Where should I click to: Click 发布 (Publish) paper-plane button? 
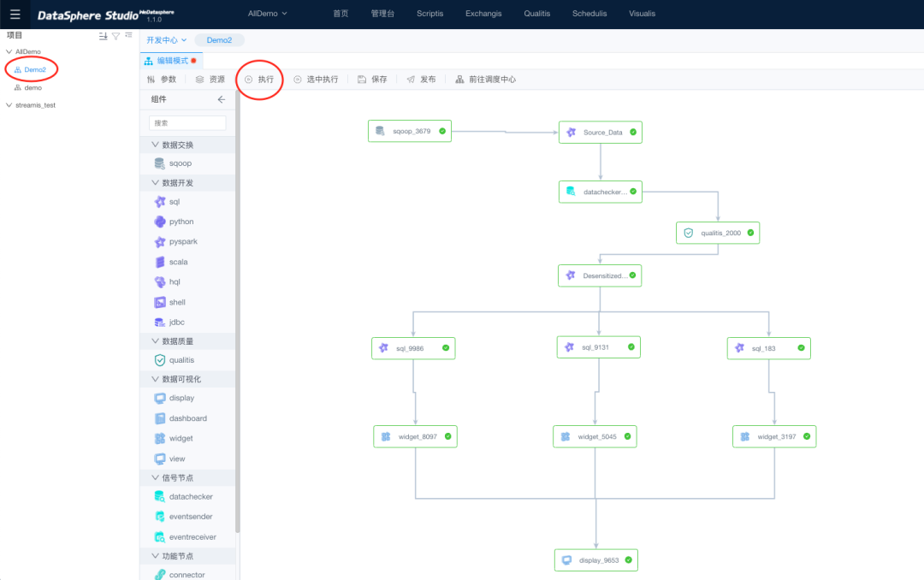click(x=421, y=80)
